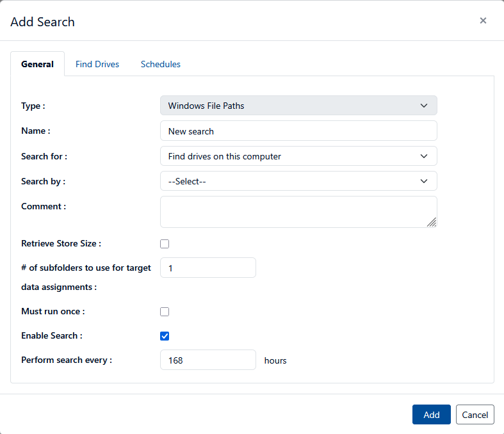Open the Search for dropdown
The height and width of the screenshot is (434, 504).
click(x=298, y=156)
